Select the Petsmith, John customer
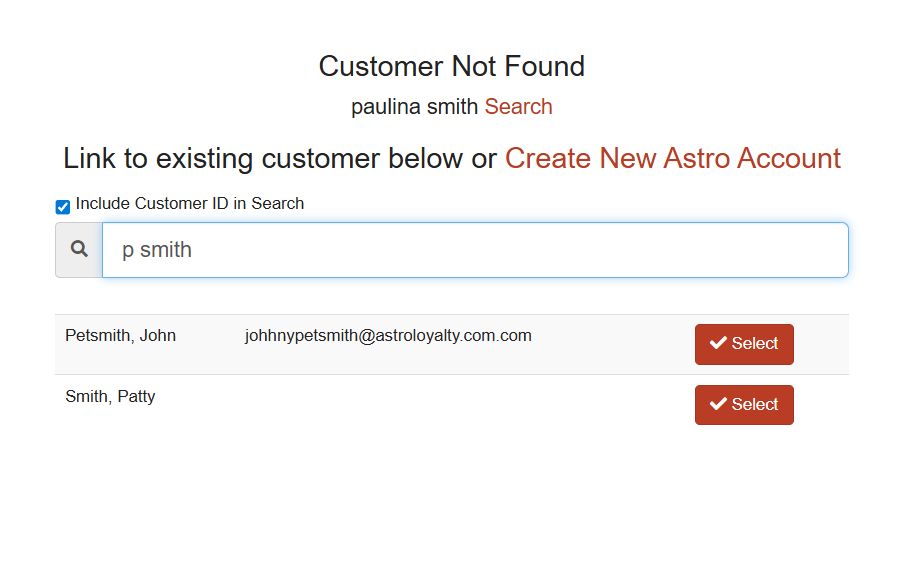Viewport: 914px width, 563px height. [x=744, y=344]
